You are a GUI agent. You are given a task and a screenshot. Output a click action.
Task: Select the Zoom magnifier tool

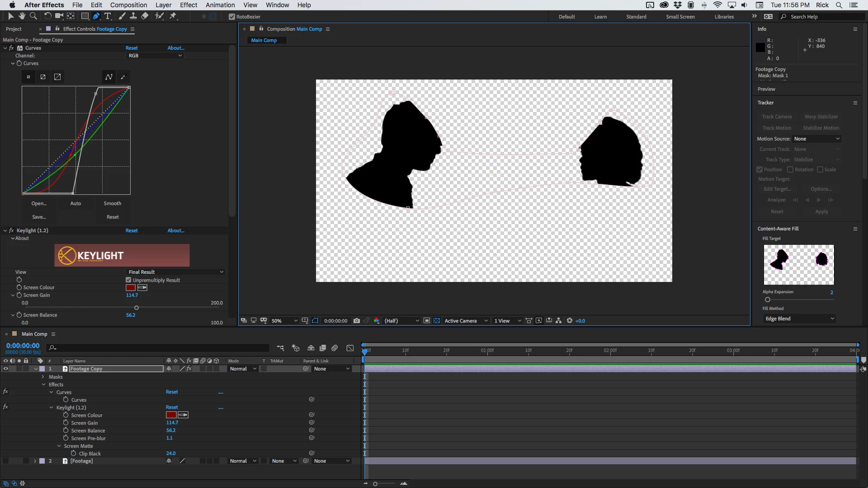(33, 16)
